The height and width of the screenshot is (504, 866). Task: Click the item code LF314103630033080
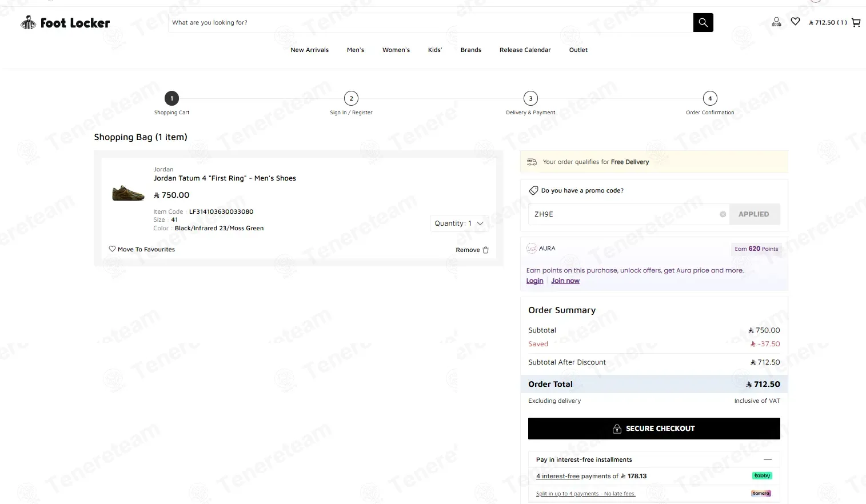[221, 211]
